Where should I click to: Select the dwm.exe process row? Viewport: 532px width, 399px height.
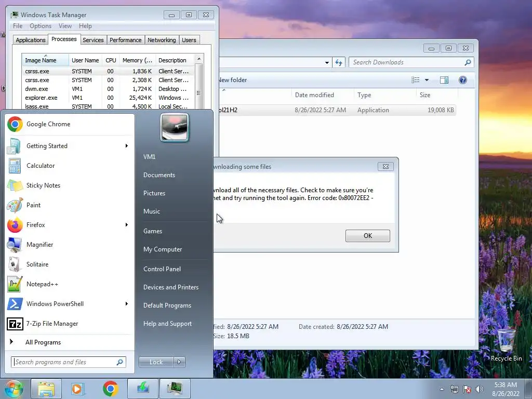pyautogui.click(x=108, y=89)
